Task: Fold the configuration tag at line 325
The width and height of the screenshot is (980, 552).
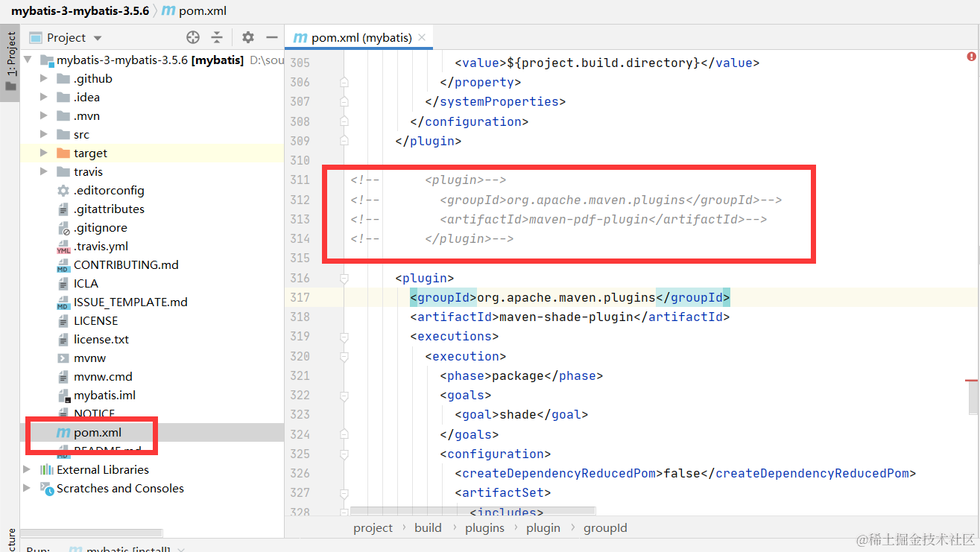Action: (x=344, y=454)
